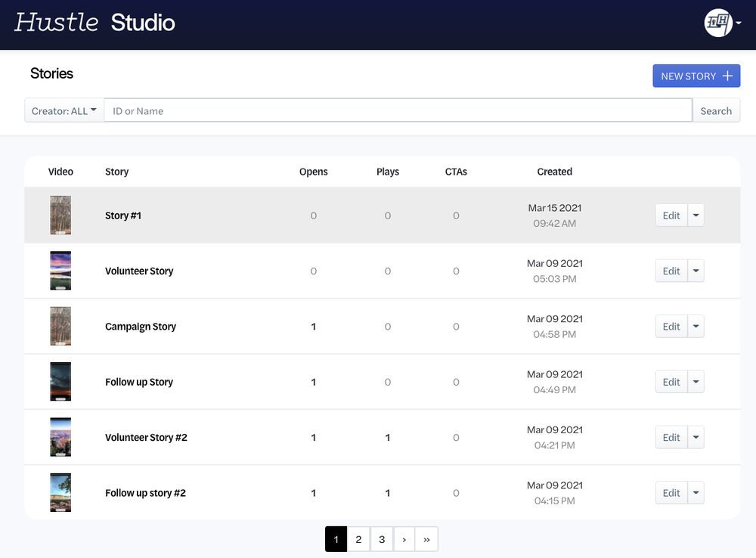Click the Created column header
Screen dimensions: 756x558
click(x=554, y=171)
